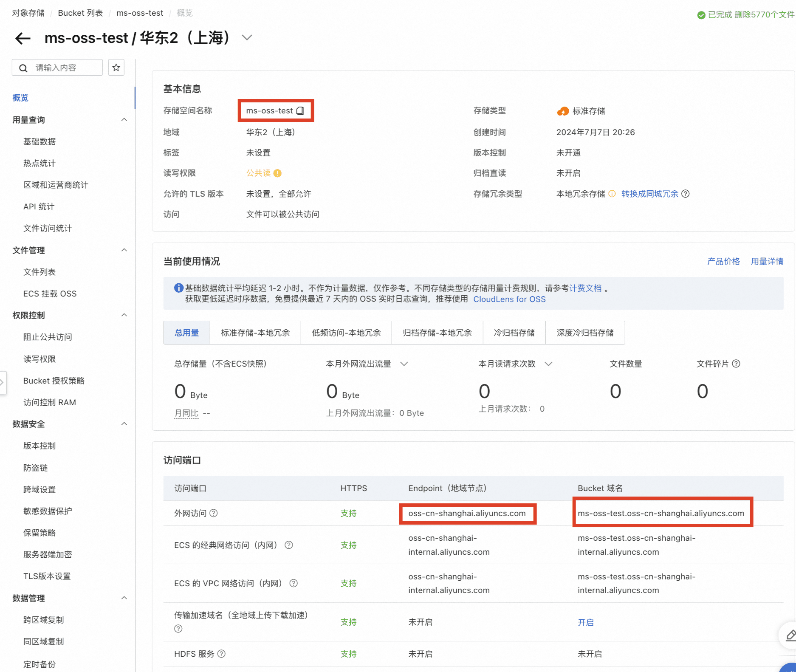
Task: Click the 开启 link for 传输加速域名
Action: coord(586,622)
